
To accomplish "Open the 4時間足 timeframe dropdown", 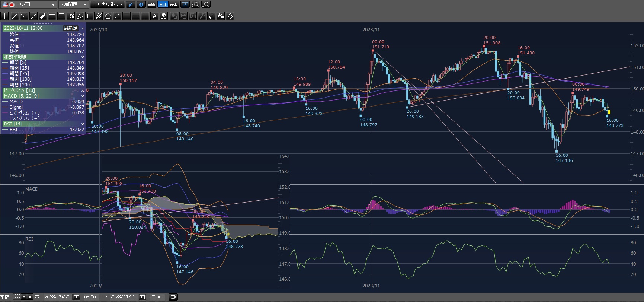I will pyautogui.click(x=84, y=4).
